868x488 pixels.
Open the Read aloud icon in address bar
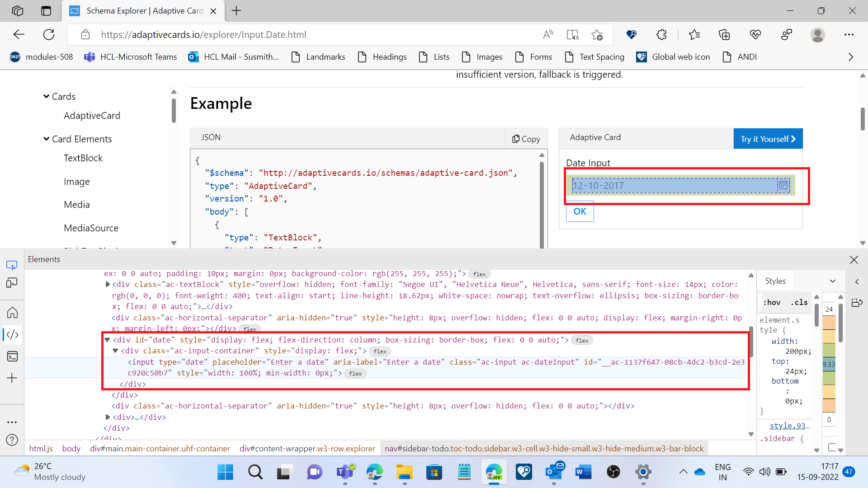point(548,34)
